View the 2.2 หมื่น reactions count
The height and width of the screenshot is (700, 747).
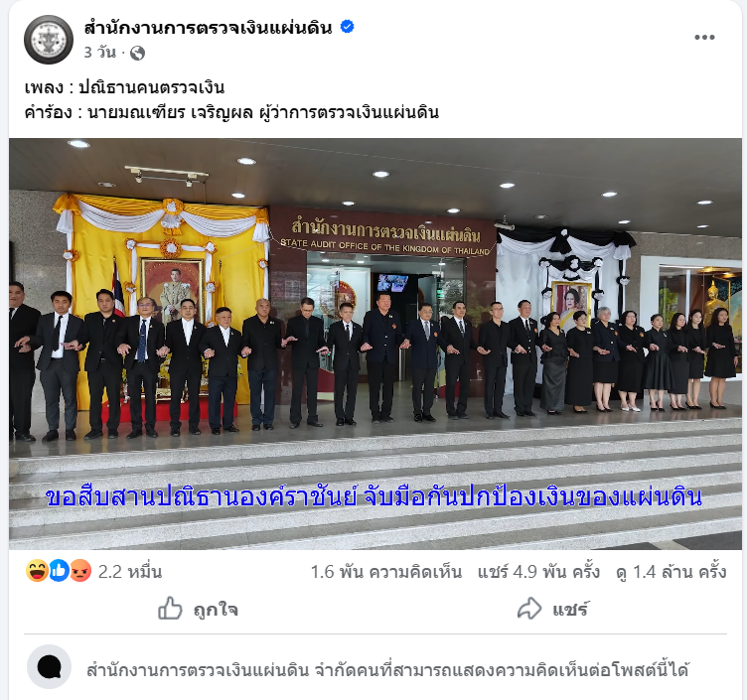pyautogui.click(x=130, y=572)
